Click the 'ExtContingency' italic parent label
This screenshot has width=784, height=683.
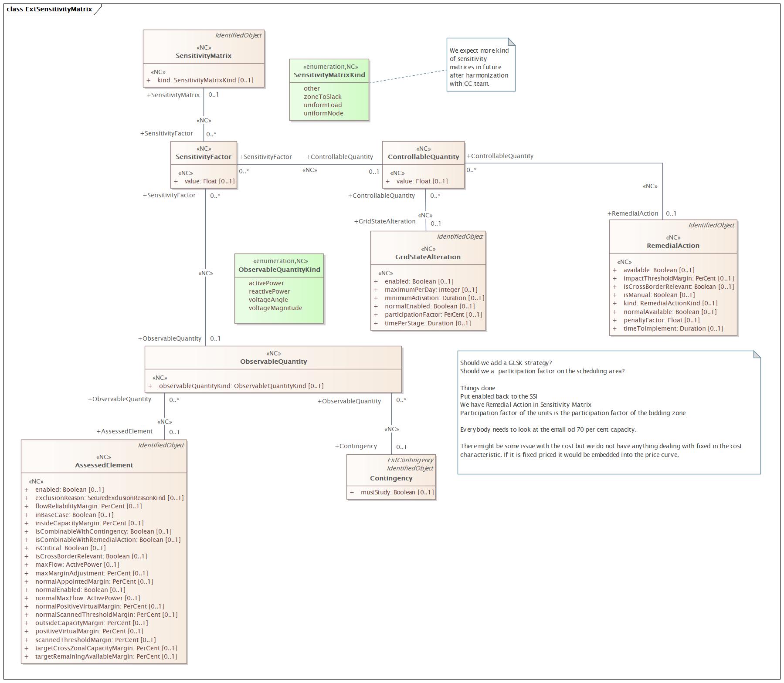pos(410,460)
